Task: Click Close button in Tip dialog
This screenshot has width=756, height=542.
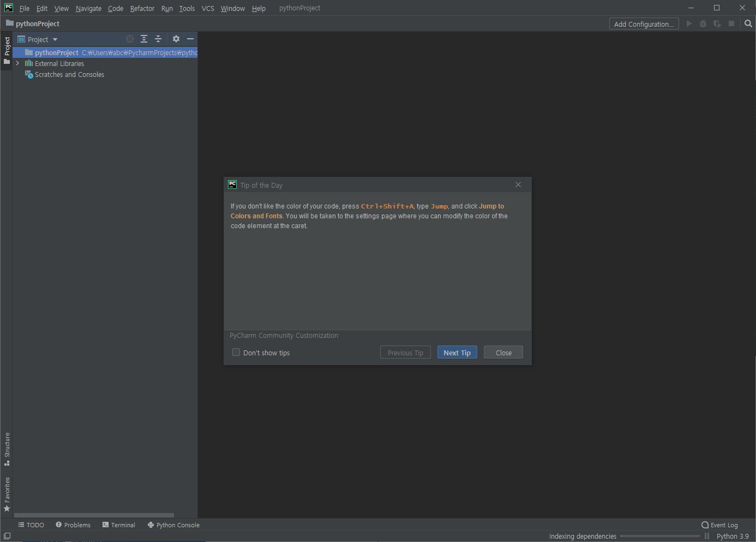Action: (x=503, y=353)
